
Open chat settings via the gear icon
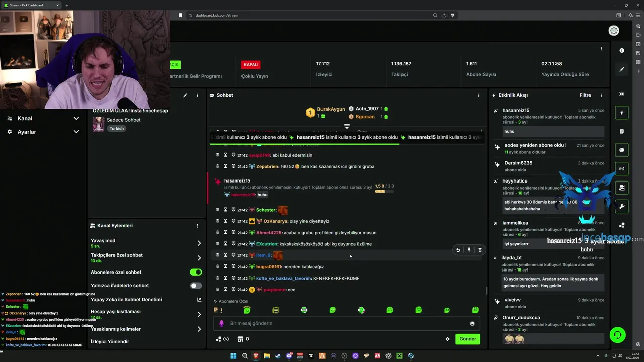tap(447, 339)
